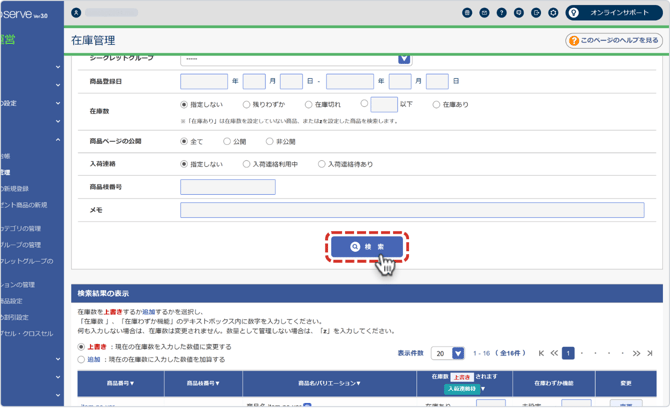Select 残りわずか stock radio button
The image size is (670, 409).
click(247, 105)
